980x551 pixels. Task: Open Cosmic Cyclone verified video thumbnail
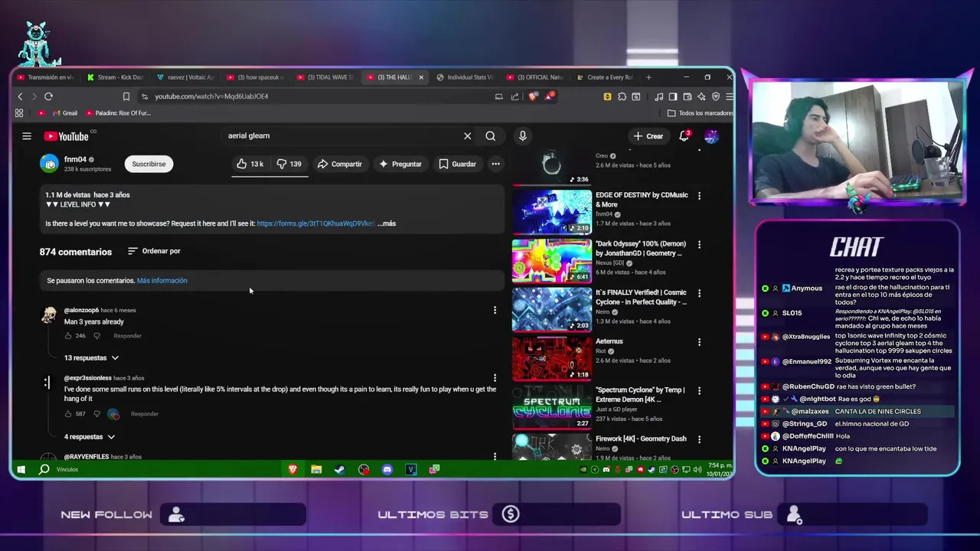[551, 309]
